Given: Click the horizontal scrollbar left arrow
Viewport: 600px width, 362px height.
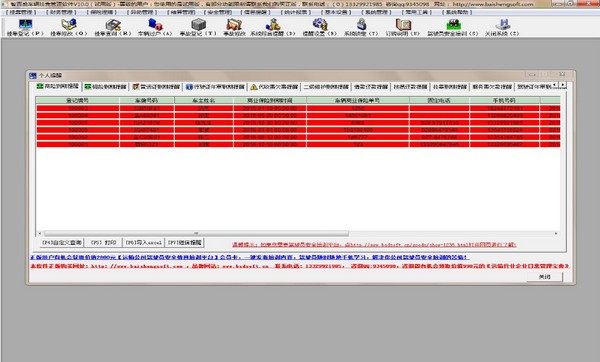Looking at the screenshot, I should click(40, 233).
